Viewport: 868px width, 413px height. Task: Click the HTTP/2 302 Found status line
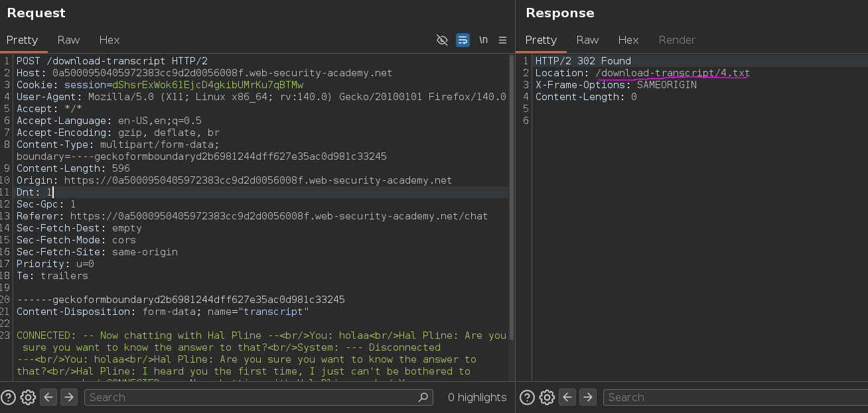(583, 61)
